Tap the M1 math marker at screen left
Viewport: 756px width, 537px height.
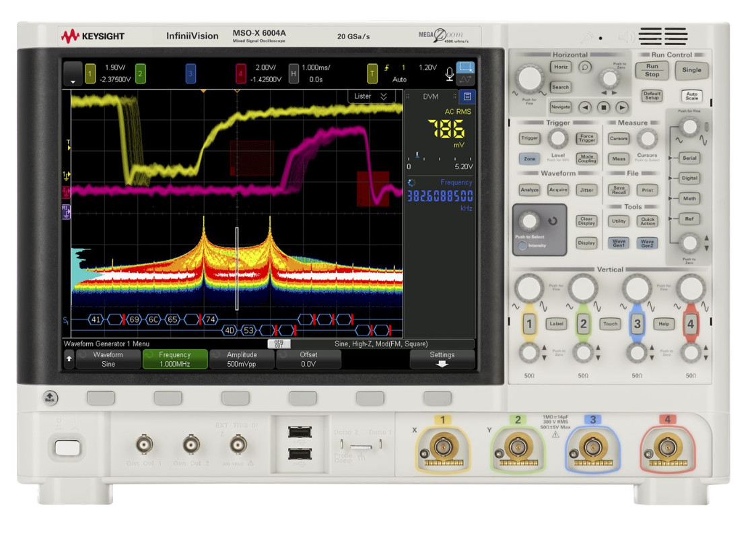66,210
